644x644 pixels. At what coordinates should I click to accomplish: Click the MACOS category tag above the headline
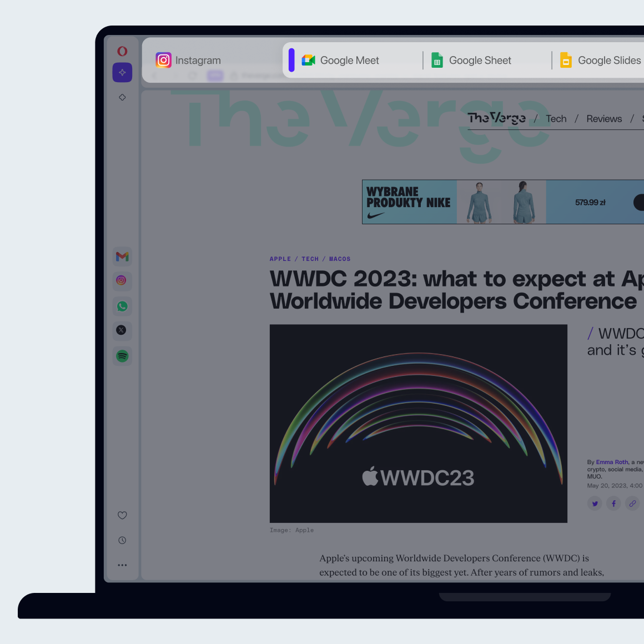tap(340, 259)
